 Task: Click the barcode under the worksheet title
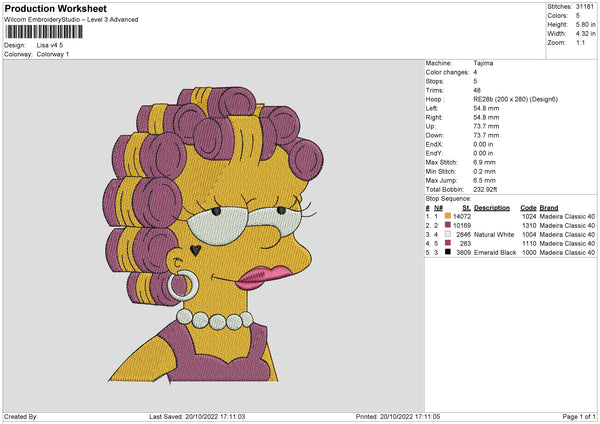click(44, 32)
